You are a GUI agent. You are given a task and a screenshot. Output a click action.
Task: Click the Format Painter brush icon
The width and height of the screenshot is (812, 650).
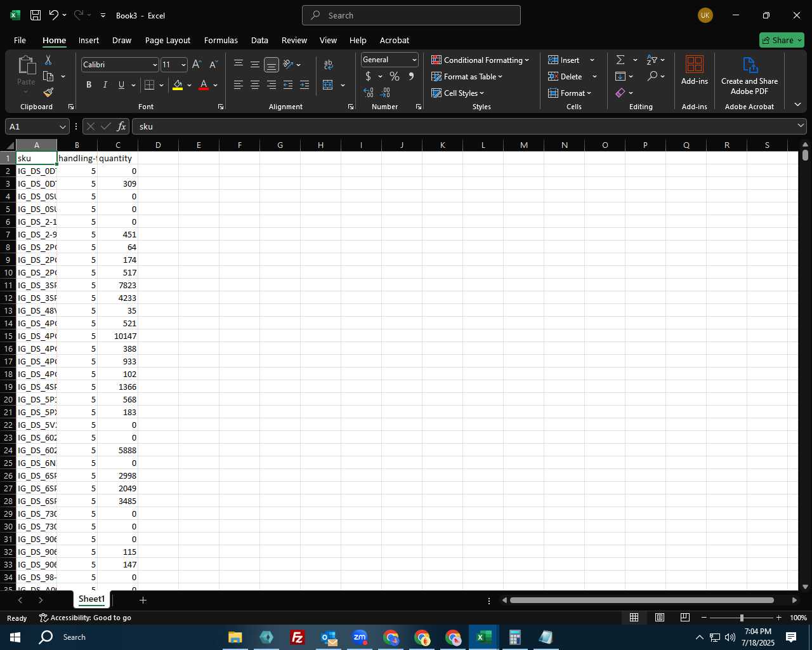click(48, 93)
